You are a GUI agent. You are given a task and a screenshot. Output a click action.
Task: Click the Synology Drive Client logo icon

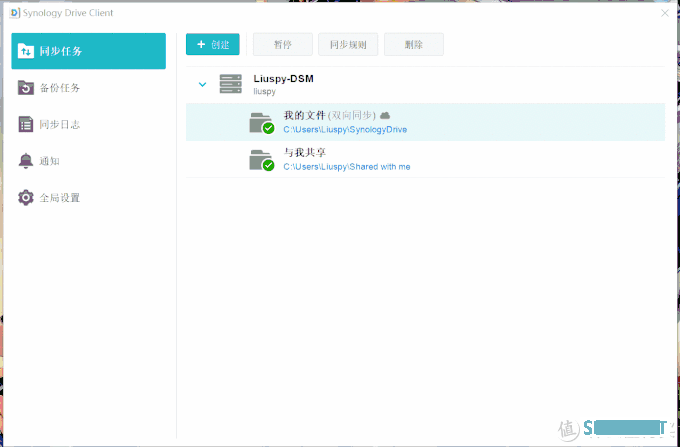point(15,13)
